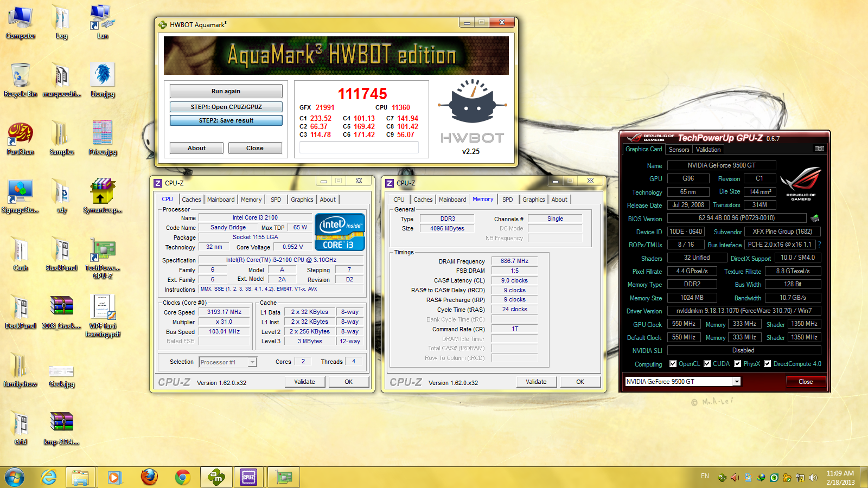Click the EN language indicator in the taskbar
The height and width of the screenshot is (488, 868).
point(705,476)
